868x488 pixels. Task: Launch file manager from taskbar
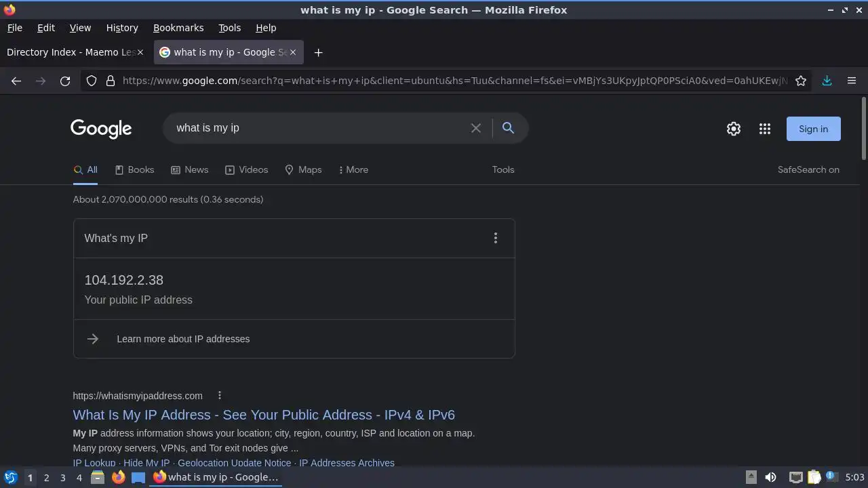pyautogui.click(x=98, y=477)
